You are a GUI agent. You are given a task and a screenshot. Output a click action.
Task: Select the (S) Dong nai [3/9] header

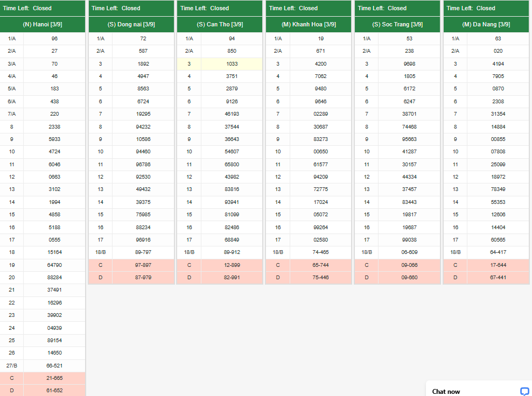131,25
